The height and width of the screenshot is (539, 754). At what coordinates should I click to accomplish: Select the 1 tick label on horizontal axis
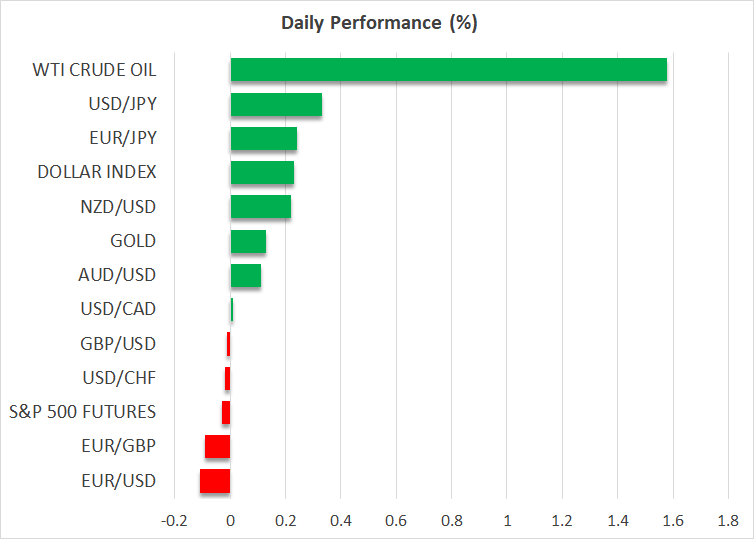click(x=507, y=521)
